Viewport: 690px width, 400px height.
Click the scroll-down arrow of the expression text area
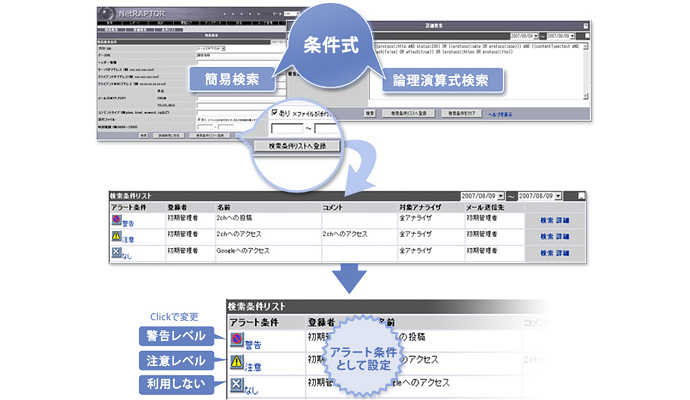tap(586, 96)
